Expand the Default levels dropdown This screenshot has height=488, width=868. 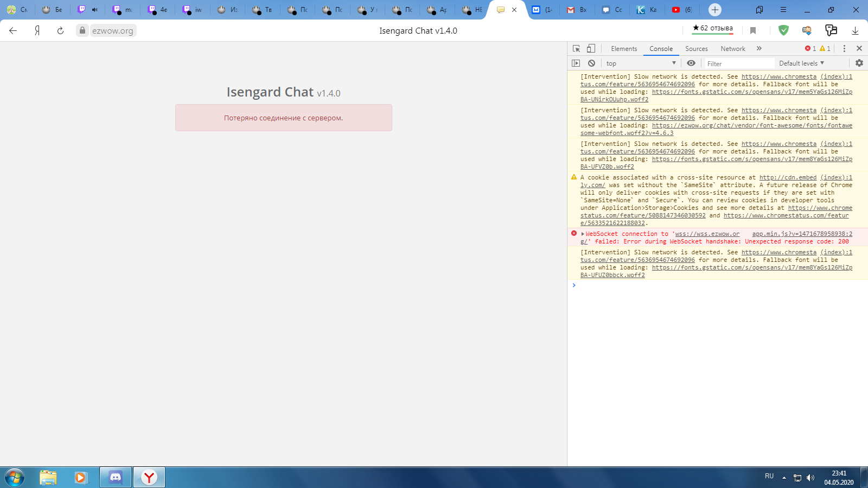tap(801, 63)
